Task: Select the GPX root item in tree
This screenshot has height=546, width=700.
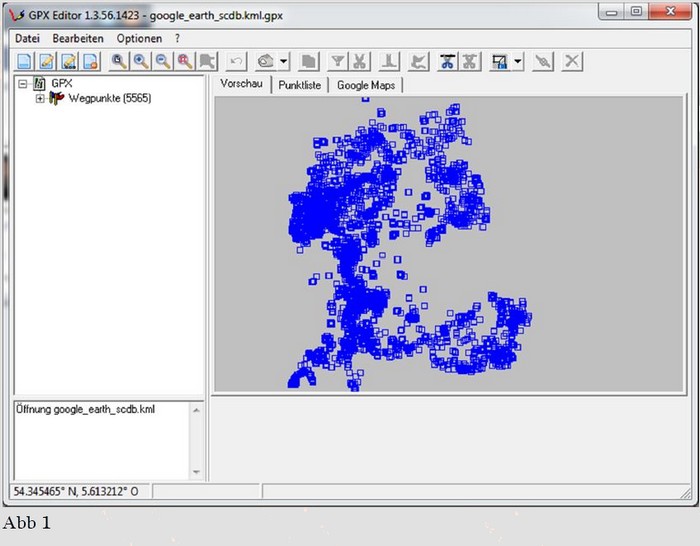Action: (62, 83)
